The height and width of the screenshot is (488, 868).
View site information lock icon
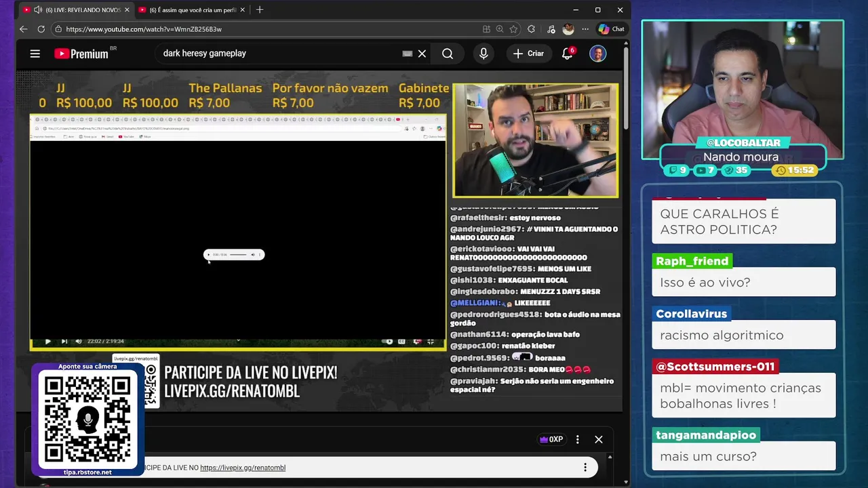coord(58,29)
